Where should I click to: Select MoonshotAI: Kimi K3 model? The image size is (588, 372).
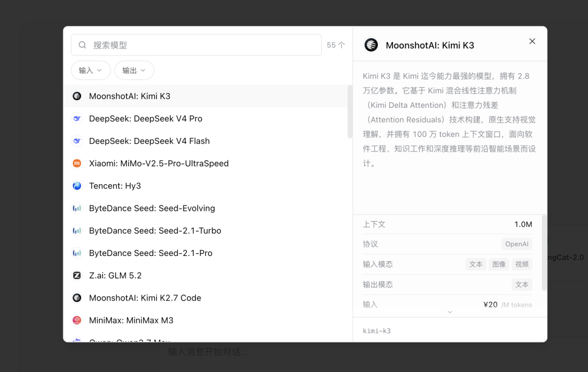pos(205,96)
